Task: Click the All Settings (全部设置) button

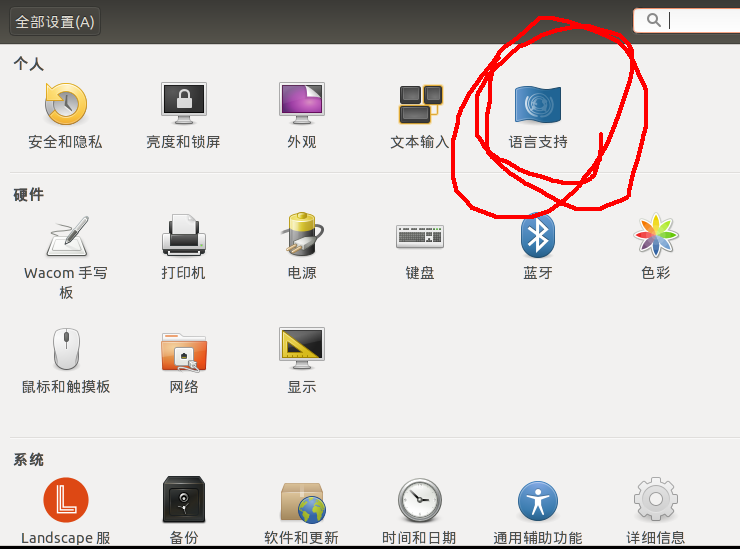Action: (x=55, y=22)
